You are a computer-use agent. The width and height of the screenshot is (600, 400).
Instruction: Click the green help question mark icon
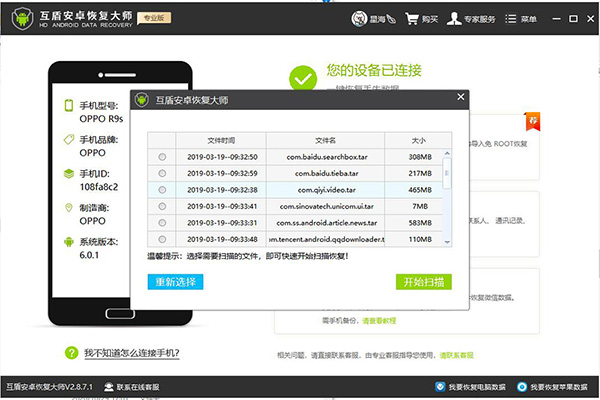pos(72,353)
